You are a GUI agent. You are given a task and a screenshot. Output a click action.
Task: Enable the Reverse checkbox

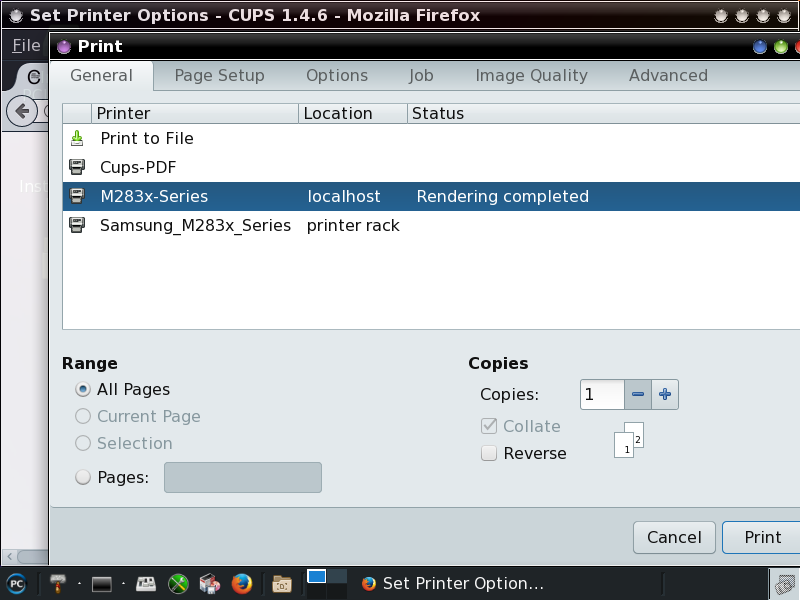(489, 453)
